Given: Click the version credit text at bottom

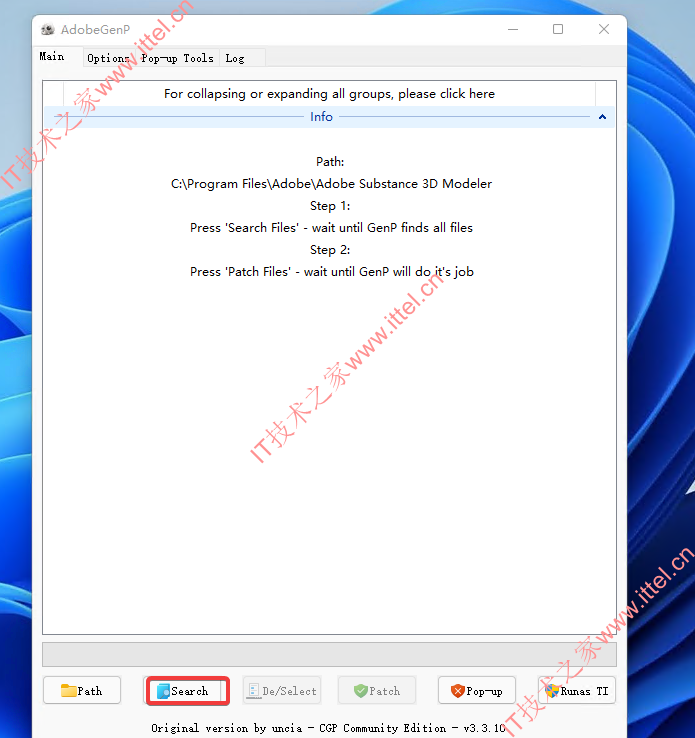Looking at the screenshot, I should pyautogui.click(x=328, y=728).
